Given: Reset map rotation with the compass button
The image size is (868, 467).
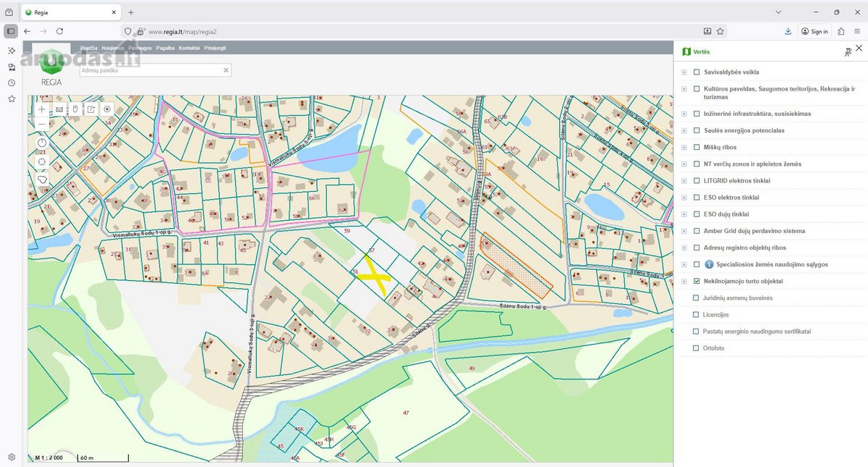Looking at the screenshot, I should (42, 143).
